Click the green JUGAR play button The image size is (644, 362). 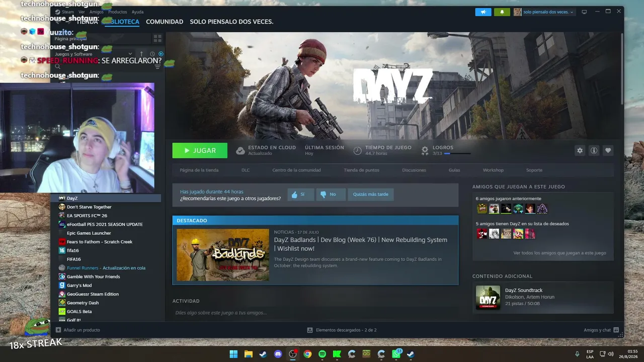click(200, 150)
